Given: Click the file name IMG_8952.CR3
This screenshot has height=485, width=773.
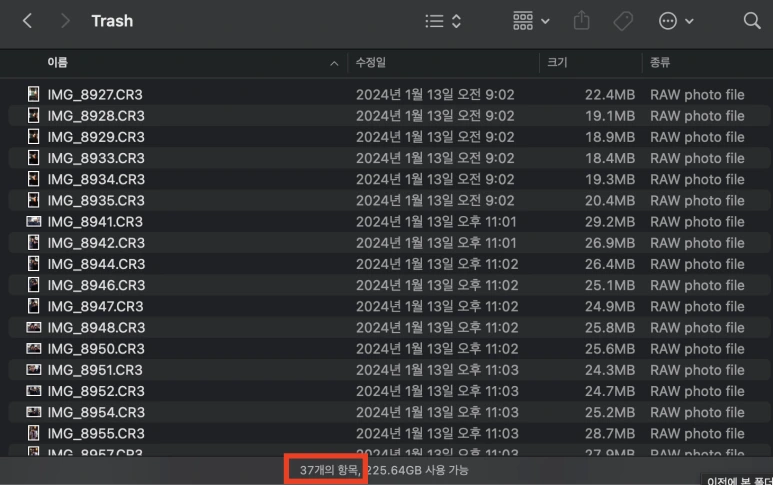Looking at the screenshot, I should point(96,391).
